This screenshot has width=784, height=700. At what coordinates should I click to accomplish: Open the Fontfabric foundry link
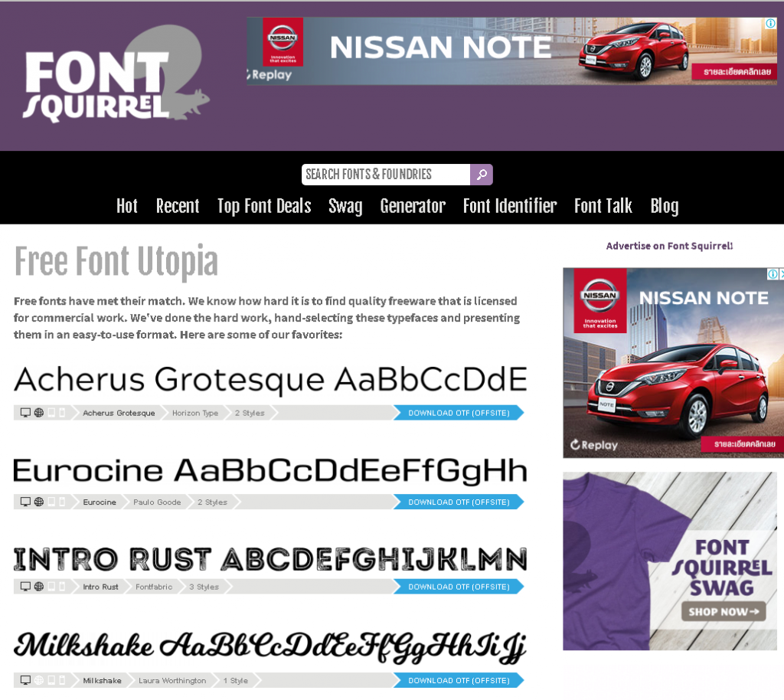(x=154, y=587)
